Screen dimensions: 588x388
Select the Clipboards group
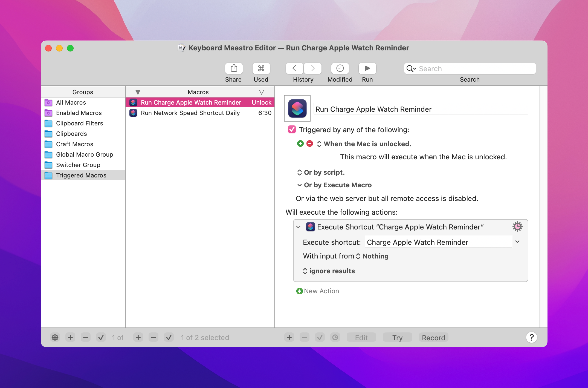coord(83,134)
